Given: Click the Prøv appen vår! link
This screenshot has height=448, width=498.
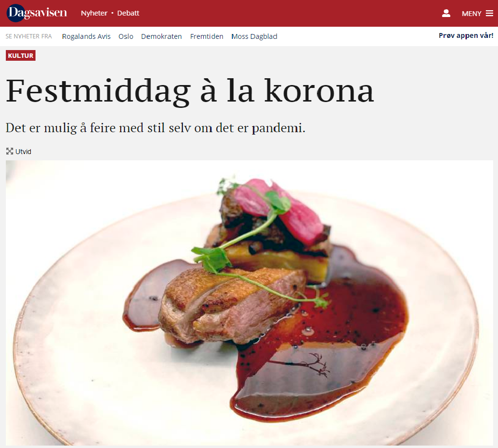Looking at the screenshot, I should 466,35.
